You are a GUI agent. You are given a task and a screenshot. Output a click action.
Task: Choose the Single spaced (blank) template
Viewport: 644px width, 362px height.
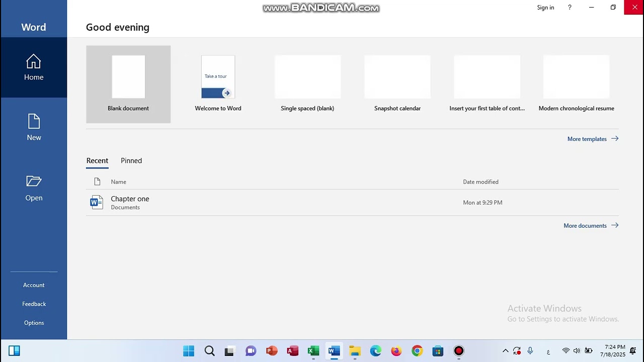coord(307,84)
